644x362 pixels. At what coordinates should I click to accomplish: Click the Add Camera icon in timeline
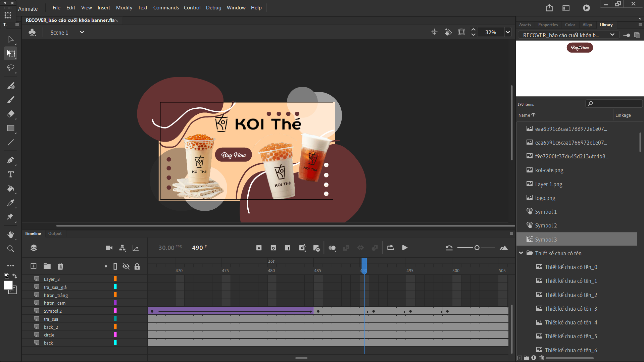tap(109, 248)
